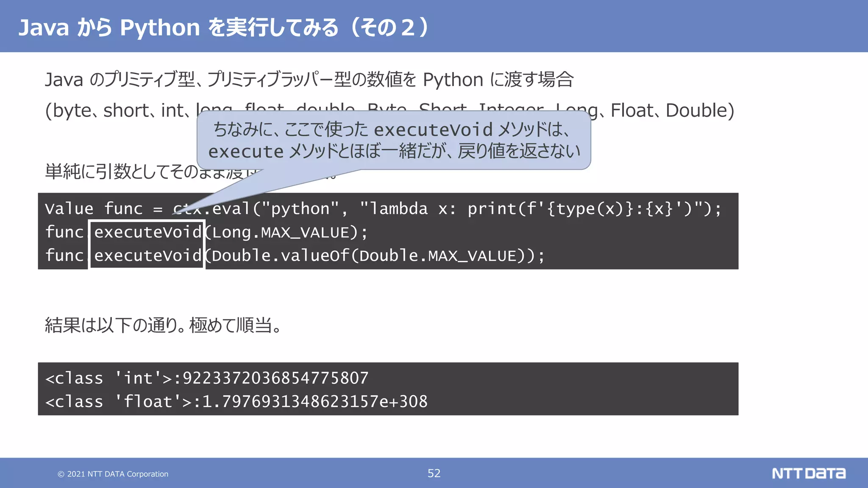Click the page number 52
The width and height of the screenshot is (868, 488).
click(434, 473)
